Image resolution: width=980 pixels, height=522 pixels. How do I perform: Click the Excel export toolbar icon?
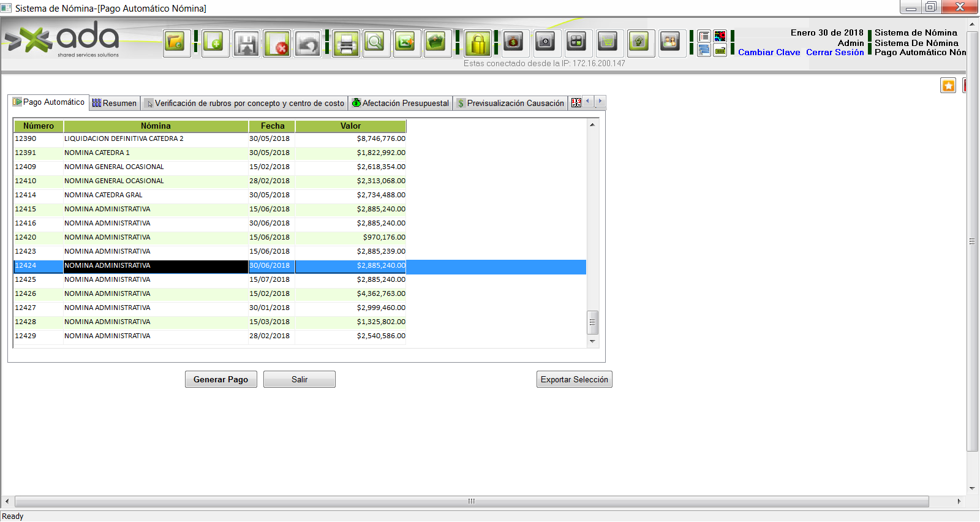406,43
